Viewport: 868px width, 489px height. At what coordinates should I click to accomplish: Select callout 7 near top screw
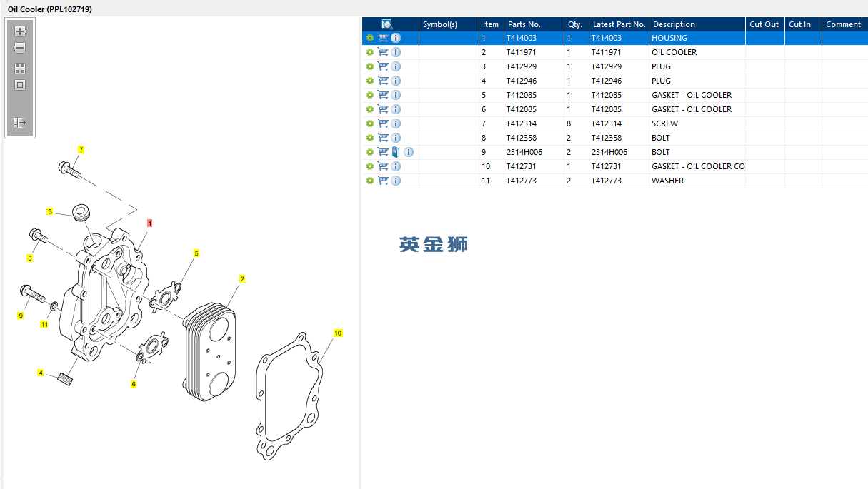[x=81, y=150]
